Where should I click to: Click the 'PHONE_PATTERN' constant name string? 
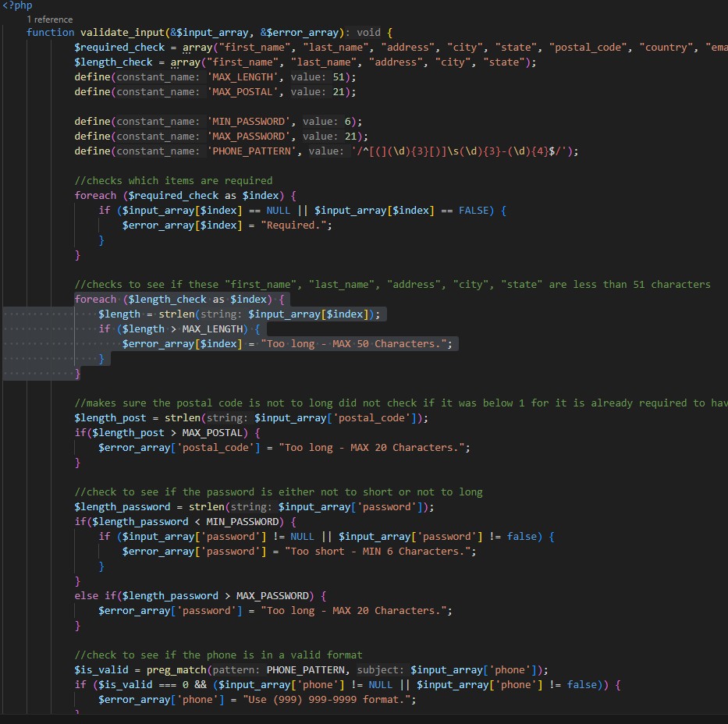(251, 151)
